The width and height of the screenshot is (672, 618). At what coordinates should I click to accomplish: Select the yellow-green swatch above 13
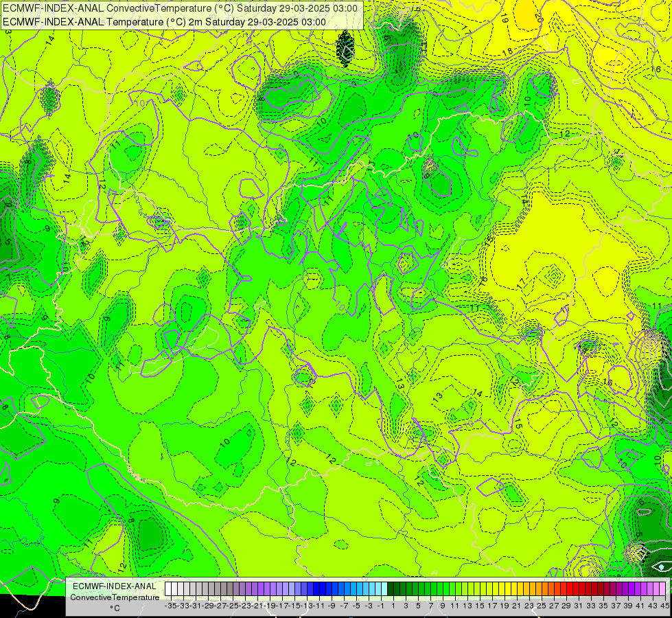(x=465, y=588)
